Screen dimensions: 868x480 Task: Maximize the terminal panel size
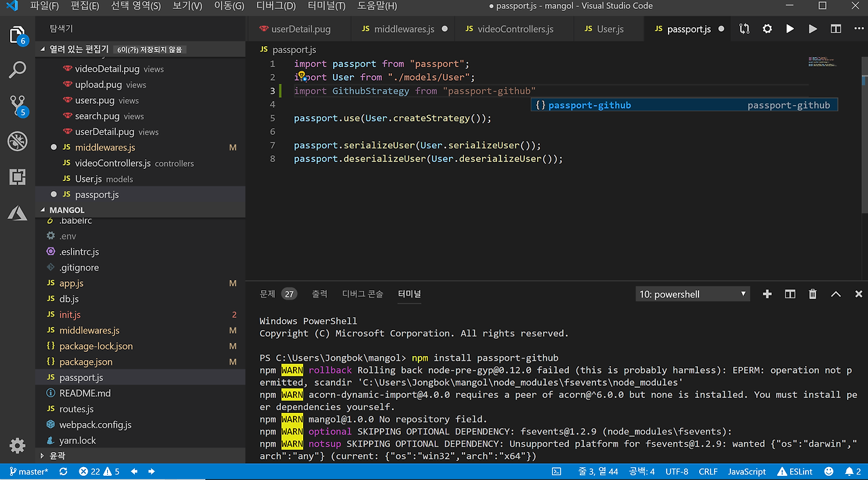(x=835, y=294)
